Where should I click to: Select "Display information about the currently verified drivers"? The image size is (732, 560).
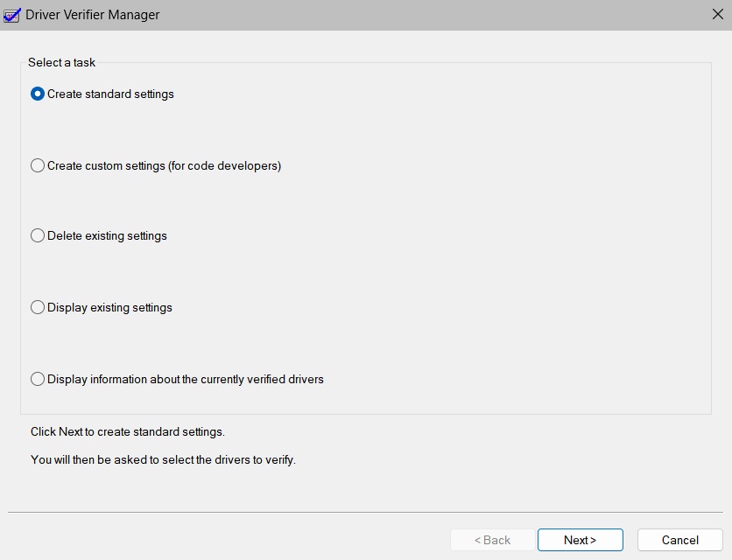coord(37,379)
